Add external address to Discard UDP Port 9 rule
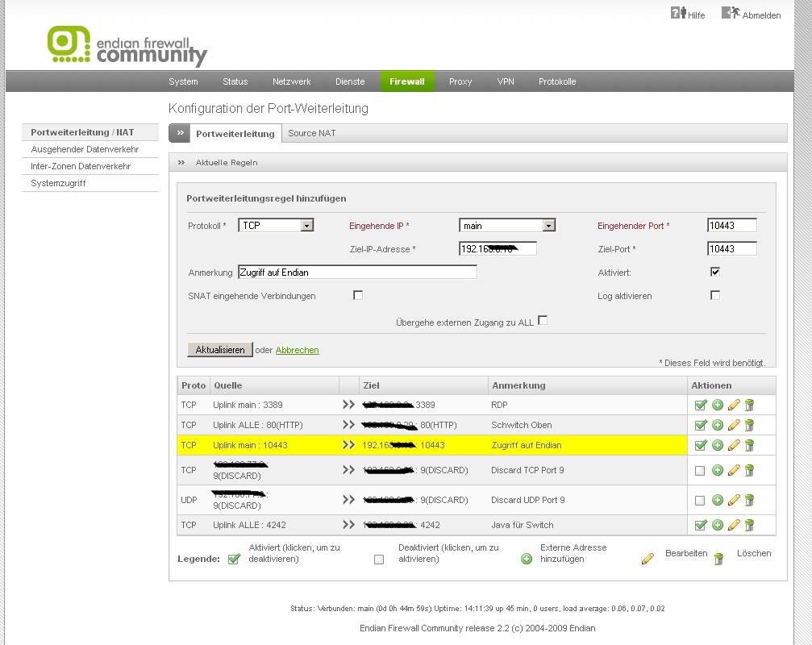The height and width of the screenshot is (645, 812). pos(717,500)
